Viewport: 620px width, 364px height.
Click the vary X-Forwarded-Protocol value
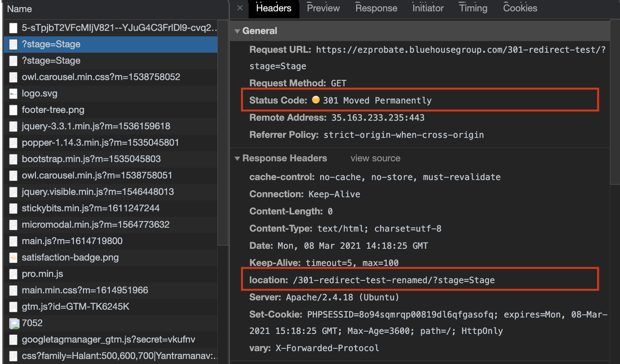(327, 348)
